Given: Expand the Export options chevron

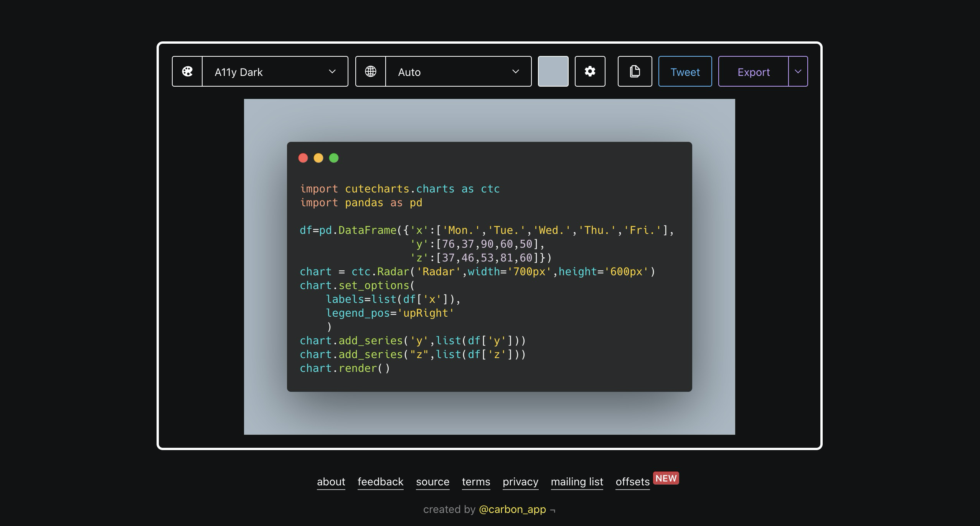Looking at the screenshot, I should click(x=798, y=72).
